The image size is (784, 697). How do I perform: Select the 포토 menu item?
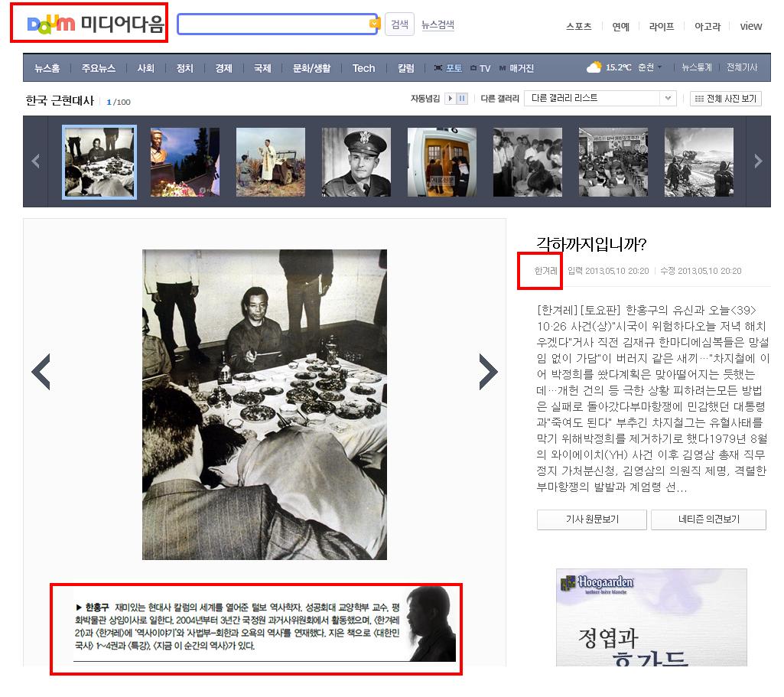(x=448, y=68)
